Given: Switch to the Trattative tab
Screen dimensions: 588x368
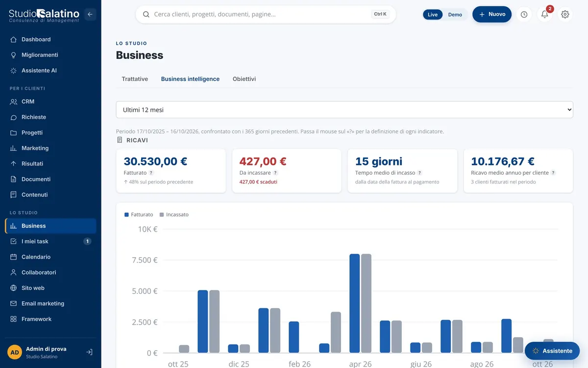Looking at the screenshot, I should [x=135, y=79].
